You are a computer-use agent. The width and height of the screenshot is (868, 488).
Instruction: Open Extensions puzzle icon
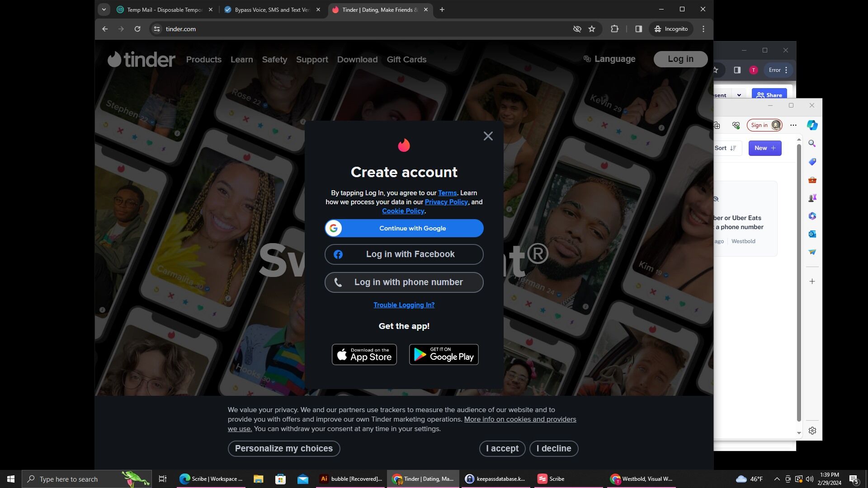coord(614,29)
